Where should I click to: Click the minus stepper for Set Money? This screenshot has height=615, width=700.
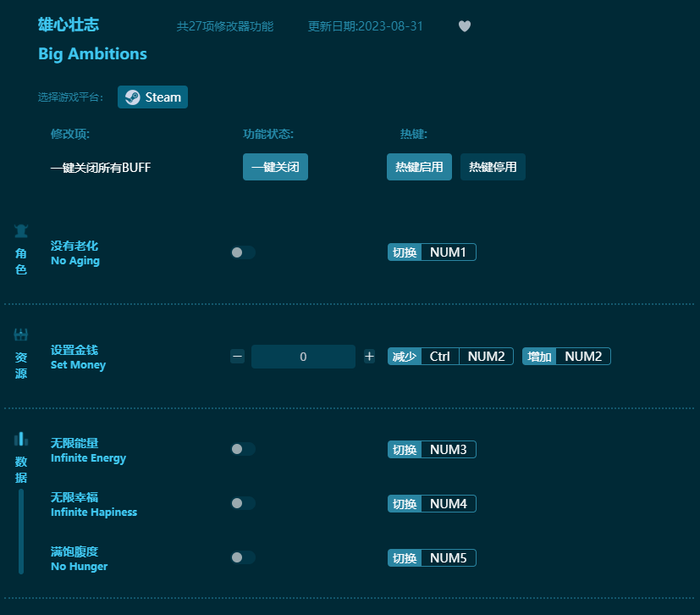238,356
